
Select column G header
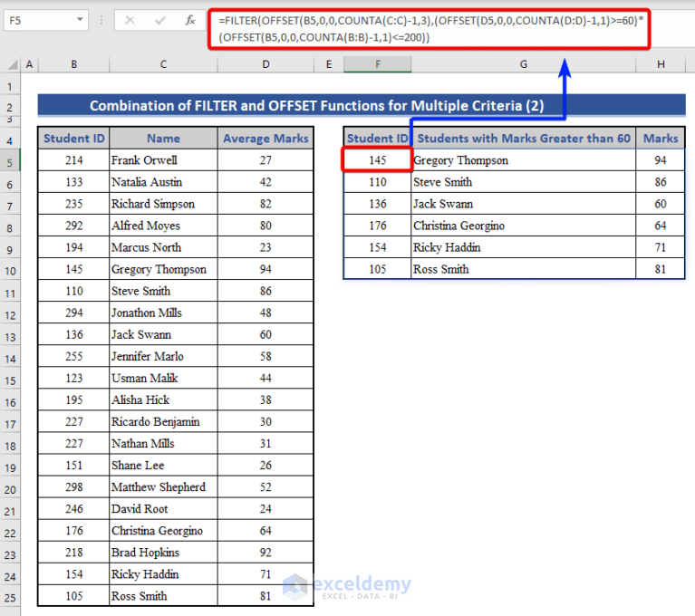(524, 64)
